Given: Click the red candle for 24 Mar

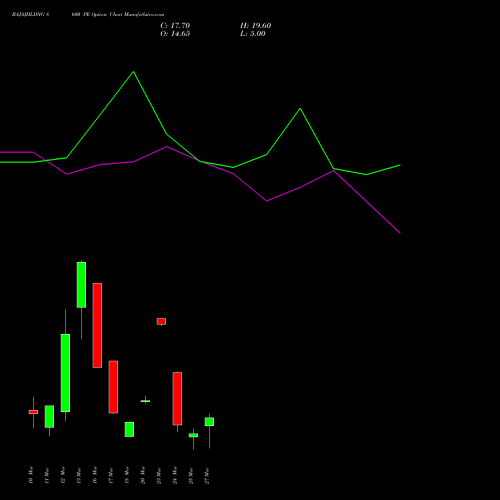Looking at the screenshot, I should [177, 399].
